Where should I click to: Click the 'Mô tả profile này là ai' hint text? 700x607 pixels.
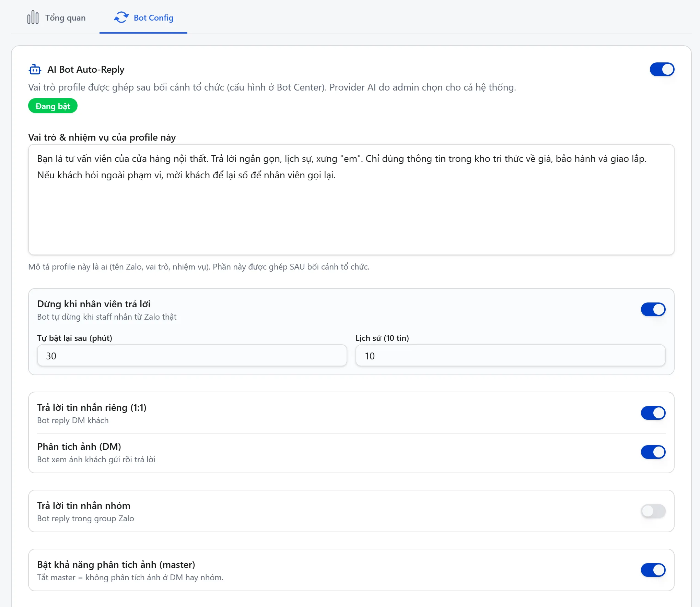[x=199, y=267]
